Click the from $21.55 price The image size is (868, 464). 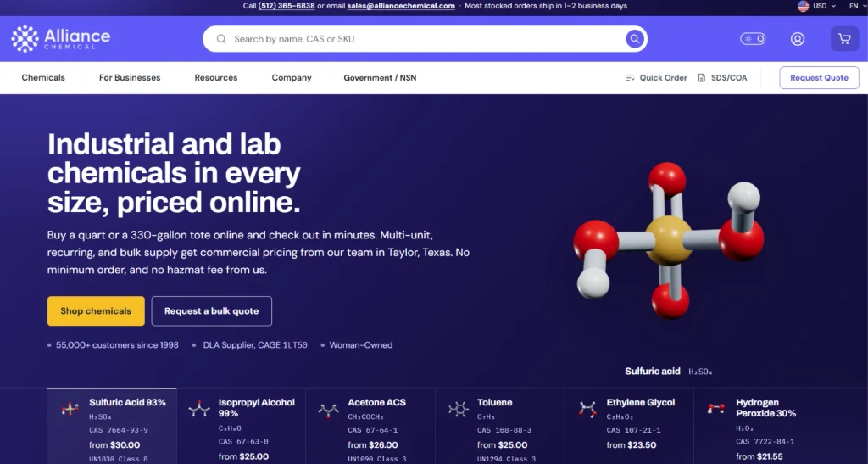(x=759, y=457)
